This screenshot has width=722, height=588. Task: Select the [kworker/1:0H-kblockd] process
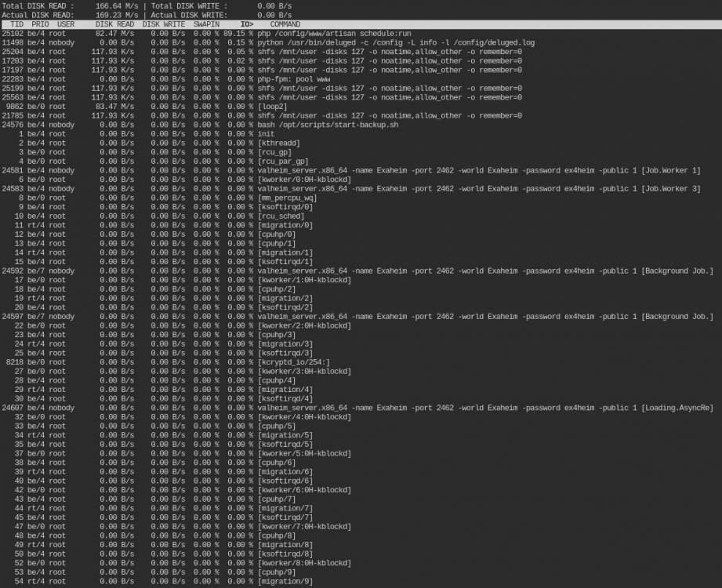pos(304,280)
